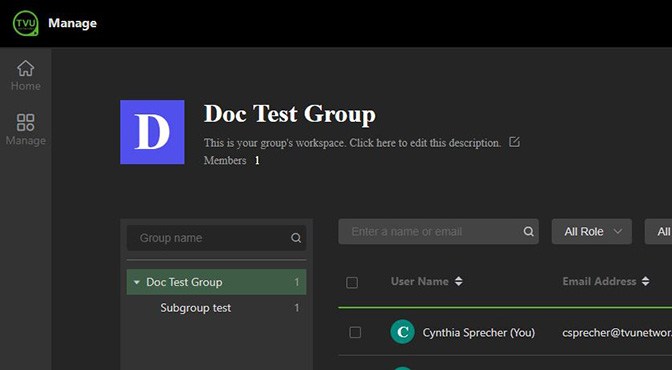
Task: Click the csprecher email address cell
Action: pyautogui.click(x=617, y=332)
